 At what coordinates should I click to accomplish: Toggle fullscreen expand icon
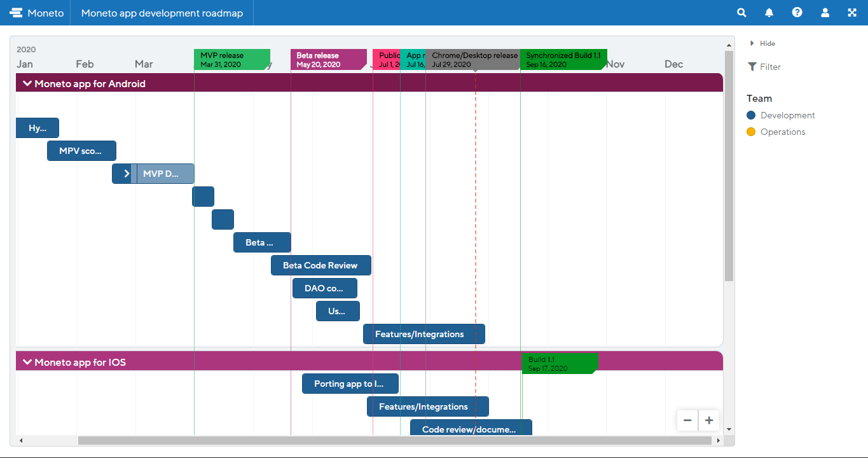pyautogui.click(x=853, y=13)
